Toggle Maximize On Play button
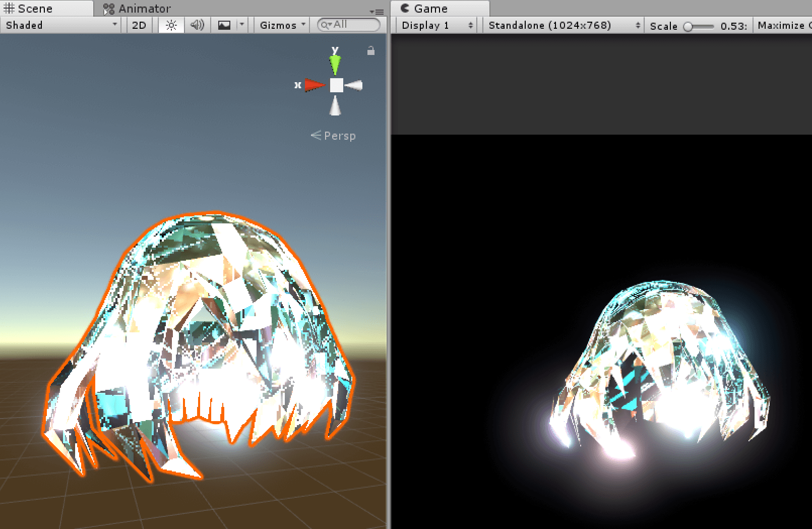The width and height of the screenshot is (812, 529). coord(784,25)
